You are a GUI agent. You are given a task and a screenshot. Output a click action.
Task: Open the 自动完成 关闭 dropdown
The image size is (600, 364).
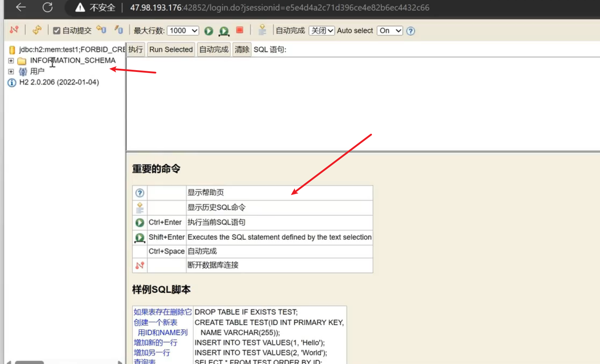pyautogui.click(x=321, y=31)
